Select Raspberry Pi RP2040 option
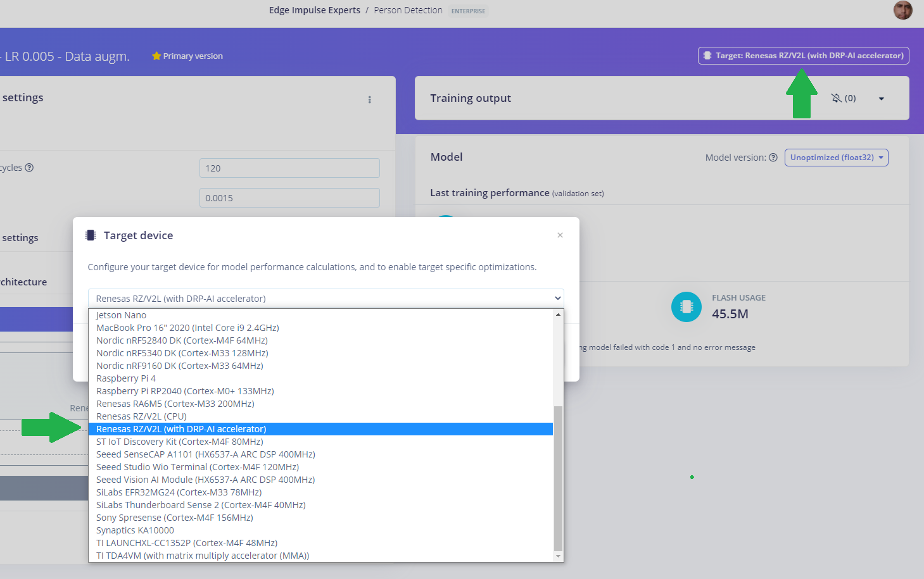 [x=320, y=391]
